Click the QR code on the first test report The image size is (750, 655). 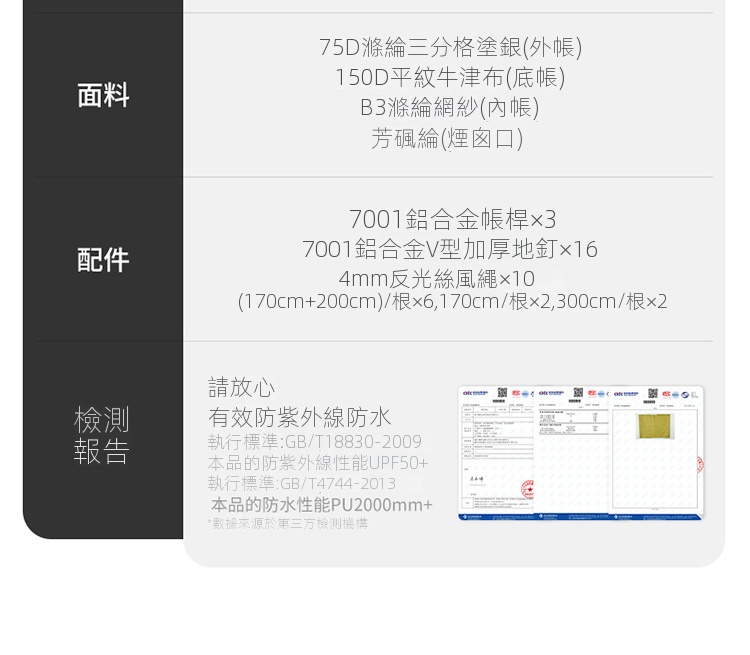[502, 394]
